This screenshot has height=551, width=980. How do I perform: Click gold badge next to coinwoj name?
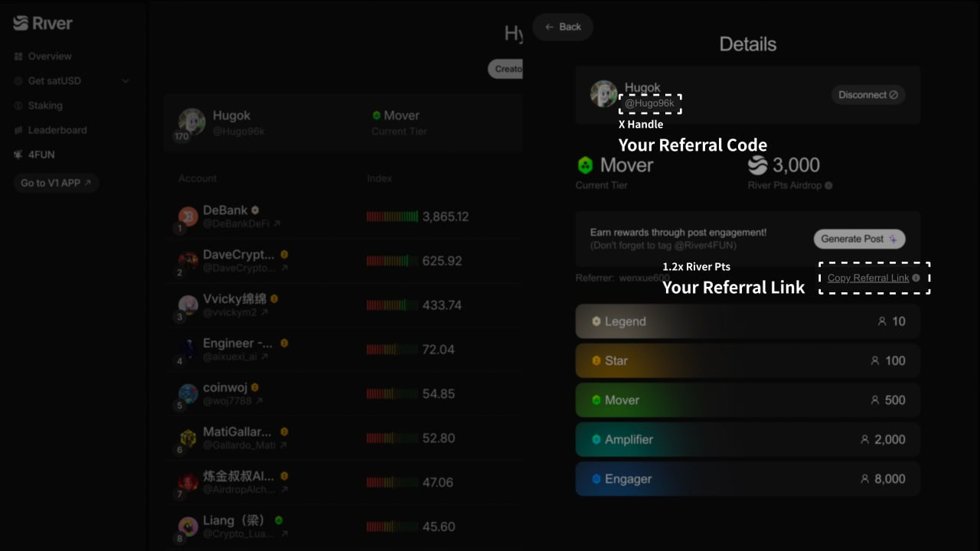click(x=255, y=387)
